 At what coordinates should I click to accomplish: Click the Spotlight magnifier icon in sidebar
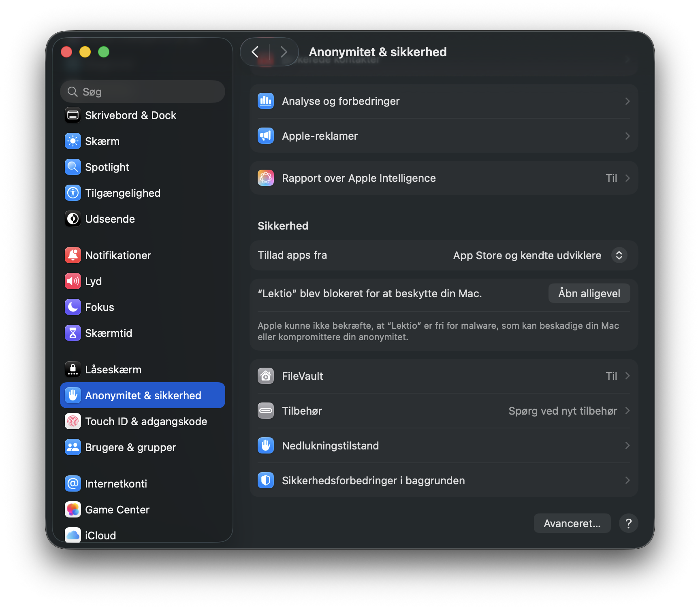[73, 167]
